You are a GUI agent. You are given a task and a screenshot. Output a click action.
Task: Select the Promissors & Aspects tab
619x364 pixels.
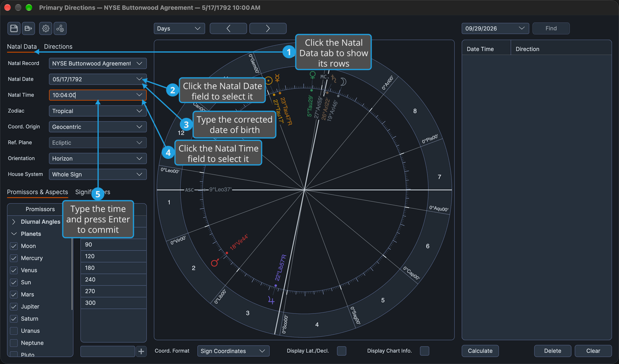point(37,192)
